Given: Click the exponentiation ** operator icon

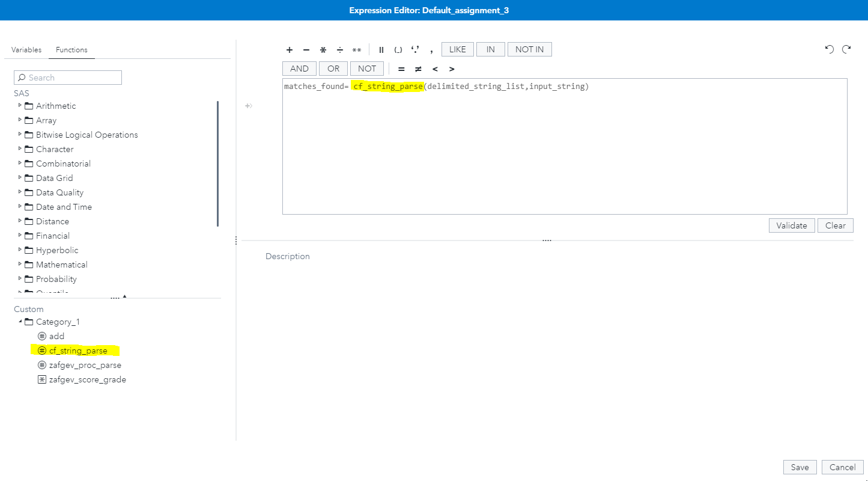Looking at the screenshot, I should [356, 50].
